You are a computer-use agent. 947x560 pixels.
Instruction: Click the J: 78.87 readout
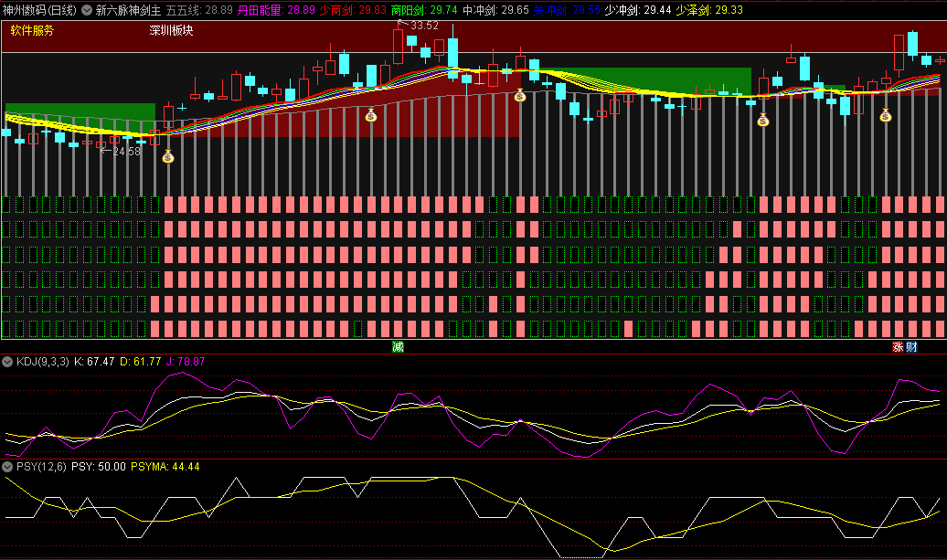pos(186,362)
